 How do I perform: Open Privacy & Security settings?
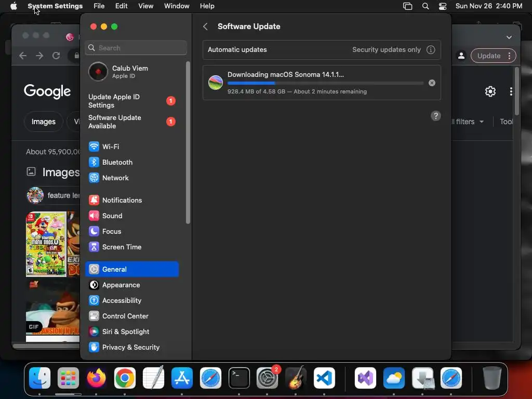[x=131, y=348]
